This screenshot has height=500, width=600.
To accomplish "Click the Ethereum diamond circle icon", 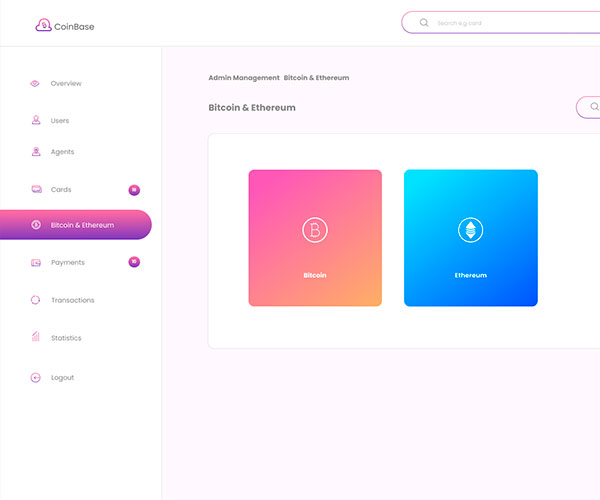I will (x=470, y=230).
